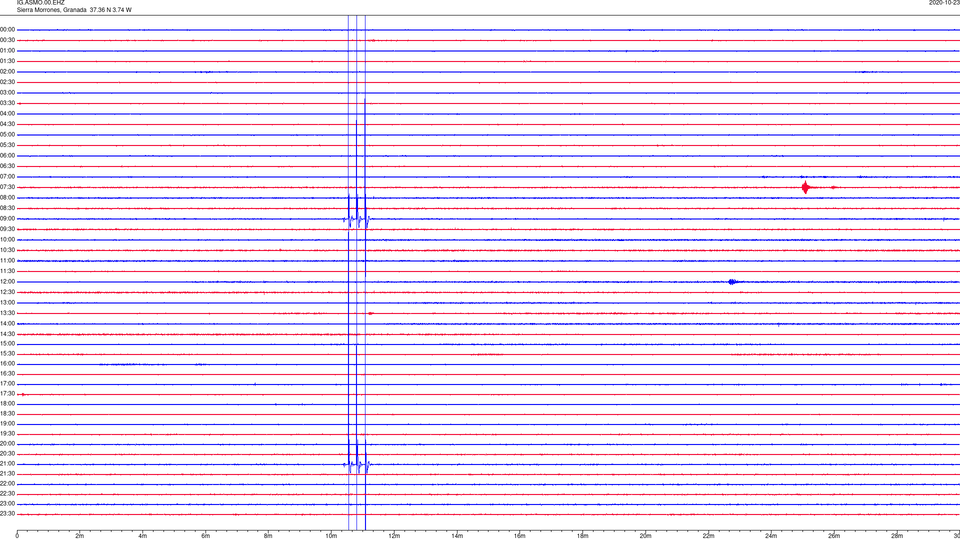Viewport: 960px width, 540px height.
Task: Click on the 18:00 hour label
Action: tap(7, 403)
